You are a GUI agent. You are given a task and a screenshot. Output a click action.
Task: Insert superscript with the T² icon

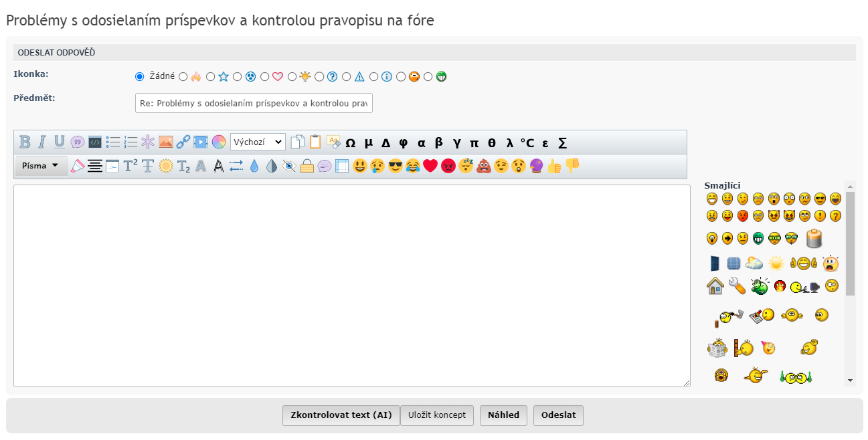(131, 166)
